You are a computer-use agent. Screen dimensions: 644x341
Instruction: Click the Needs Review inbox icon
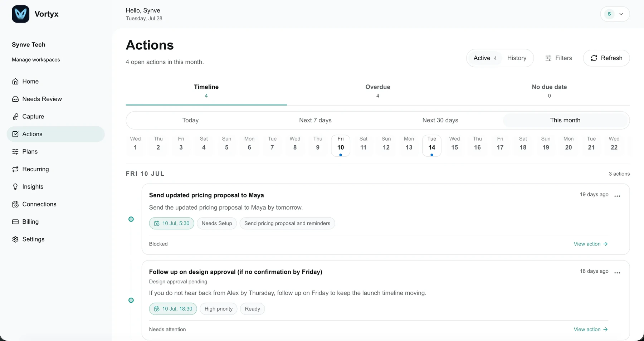15,99
